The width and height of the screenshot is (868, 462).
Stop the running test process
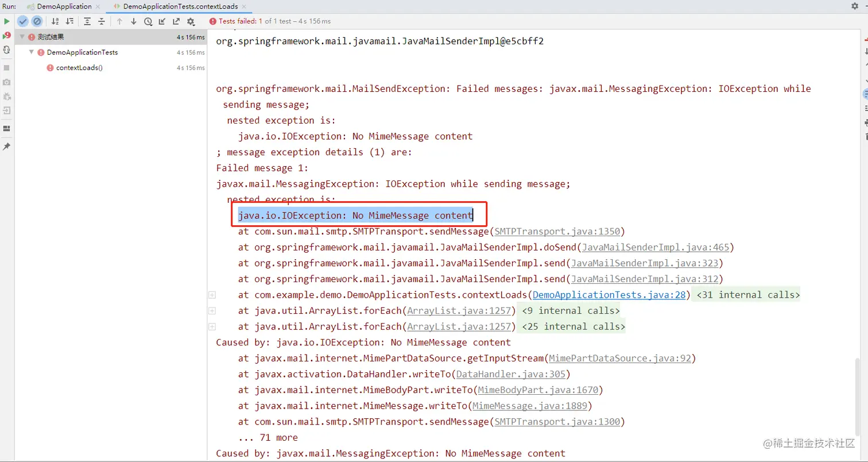point(6,67)
